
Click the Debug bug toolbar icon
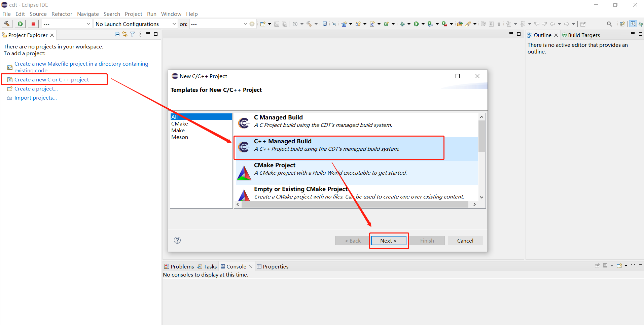point(402,24)
